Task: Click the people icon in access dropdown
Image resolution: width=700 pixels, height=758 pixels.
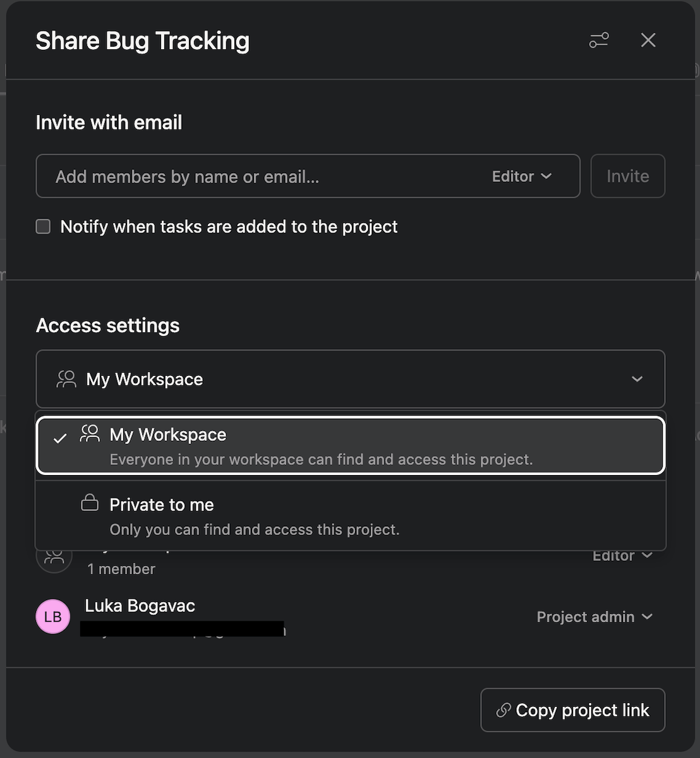Action: click(x=66, y=379)
